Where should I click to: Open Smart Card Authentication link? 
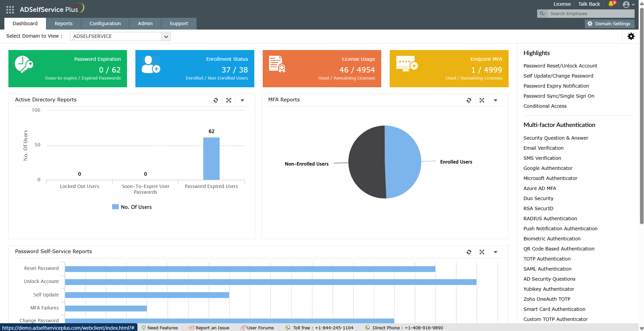[554, 309]
